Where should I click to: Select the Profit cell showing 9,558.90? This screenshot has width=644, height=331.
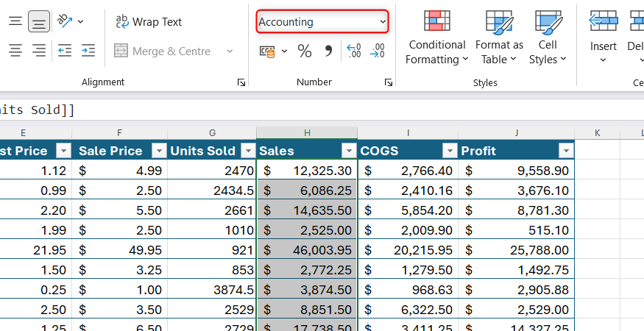click(x=516, y=171)
